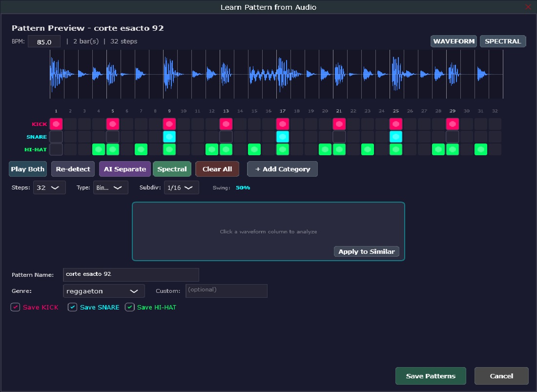Toggle the HI-HAT step 31 cell
This screenshot has height=392, width=537.
[x=481, y=149]
